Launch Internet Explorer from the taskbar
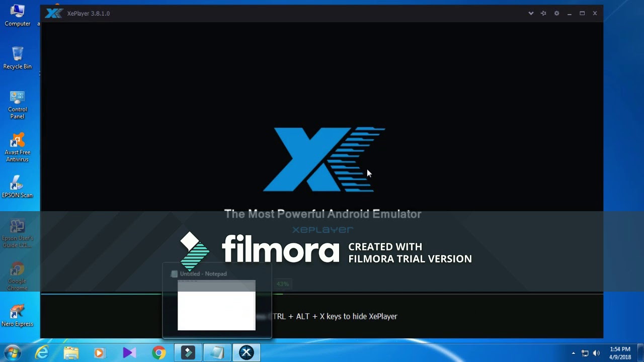Image resolution: width=644 pixels, height=362 pixels. click(x=42, y=353)
